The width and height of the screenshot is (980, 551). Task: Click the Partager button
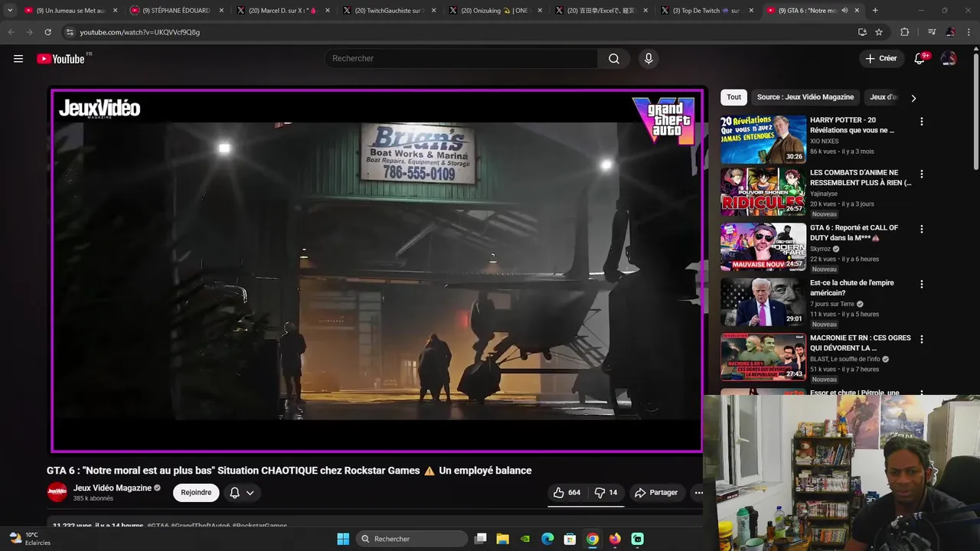tap(656, 493)
